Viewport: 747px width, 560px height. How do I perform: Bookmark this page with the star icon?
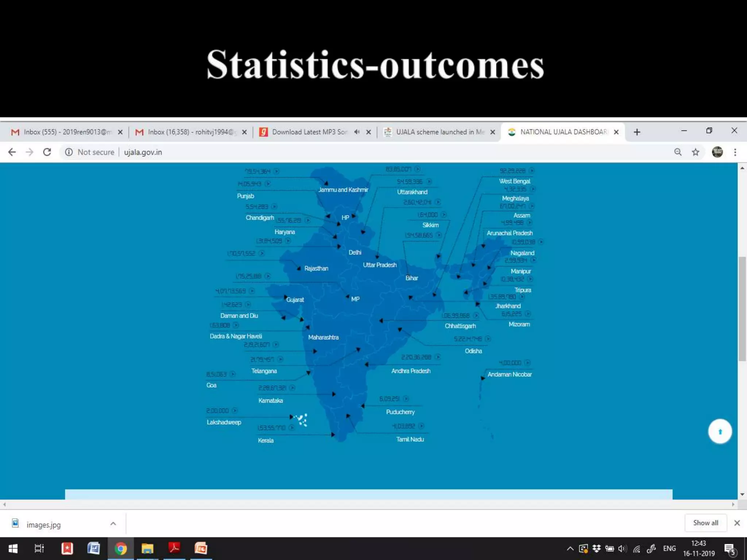tap(696, 152)
